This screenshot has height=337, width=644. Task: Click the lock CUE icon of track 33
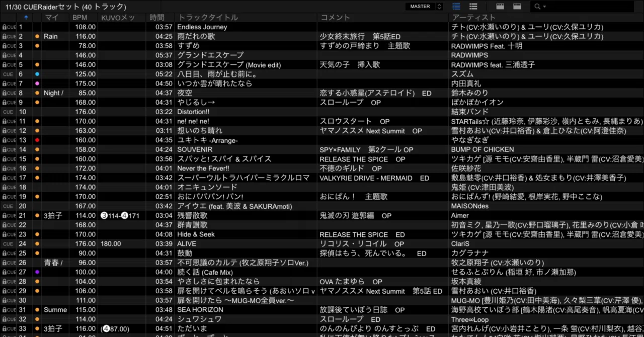pyautogui.click(x=9, y=329)
